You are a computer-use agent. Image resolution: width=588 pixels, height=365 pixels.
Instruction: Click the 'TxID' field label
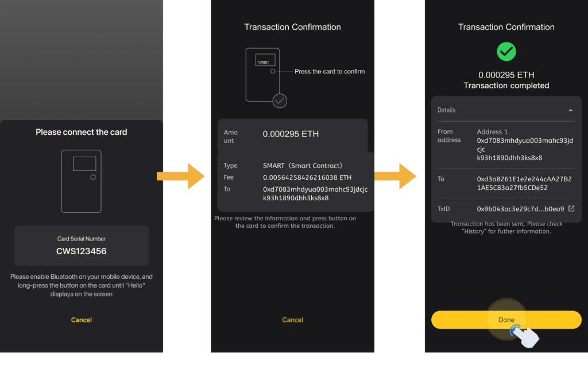point(443,209)
